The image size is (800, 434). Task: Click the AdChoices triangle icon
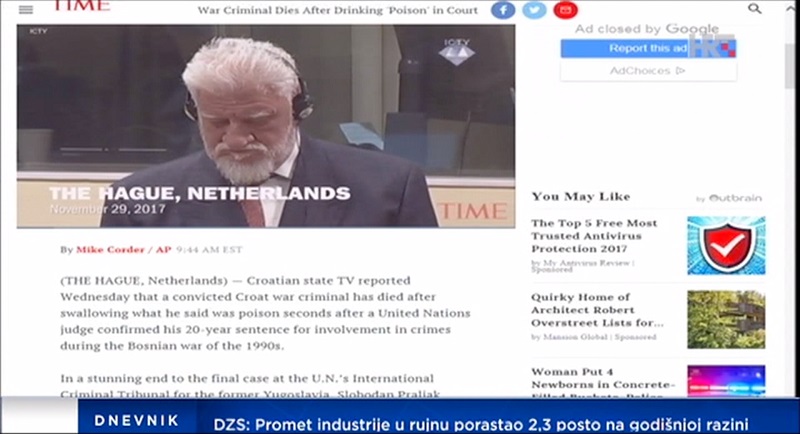[x=680, y=70]
